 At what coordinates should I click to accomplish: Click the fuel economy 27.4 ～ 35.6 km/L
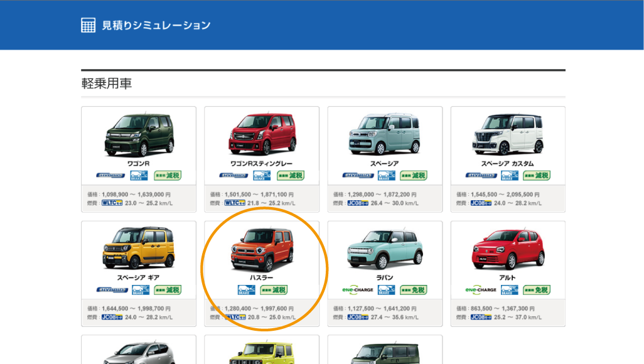[x=395, y=317]
